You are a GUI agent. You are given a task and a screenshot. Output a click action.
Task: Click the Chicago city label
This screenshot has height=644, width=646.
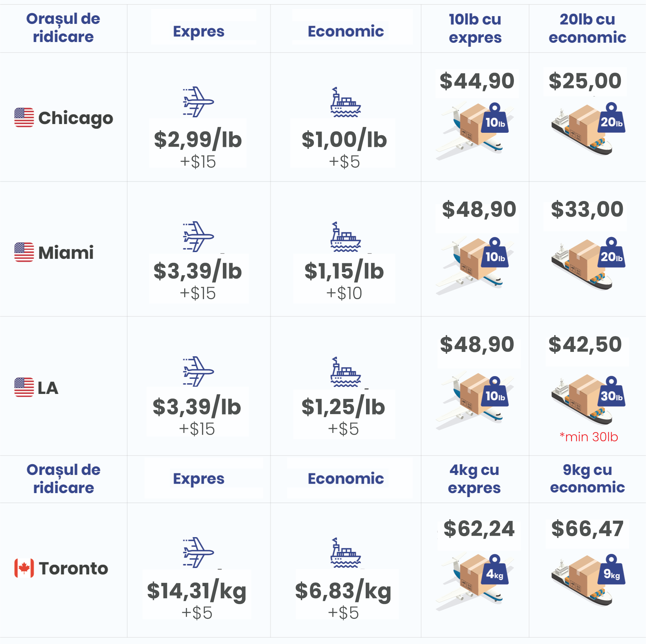[x=76, y=118]
